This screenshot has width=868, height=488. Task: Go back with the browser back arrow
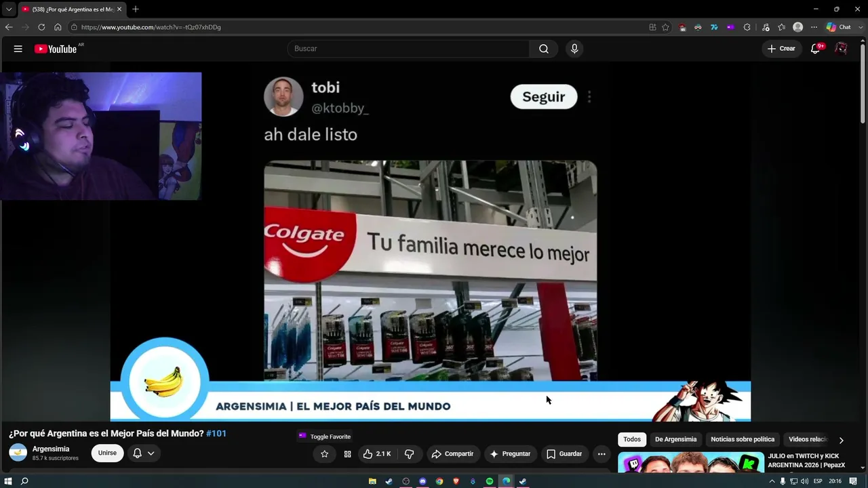coord(9,27)
